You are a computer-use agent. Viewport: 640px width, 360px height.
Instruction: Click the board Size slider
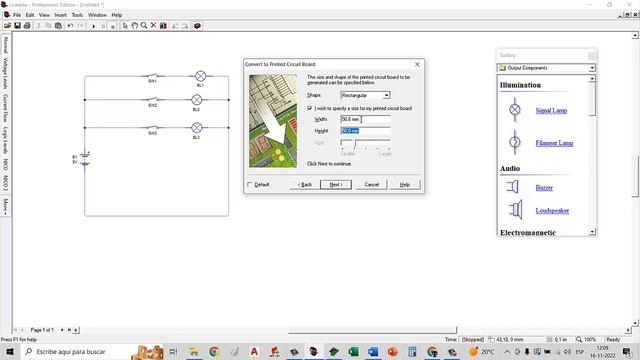pyautogui.click(x=365, y=144)
